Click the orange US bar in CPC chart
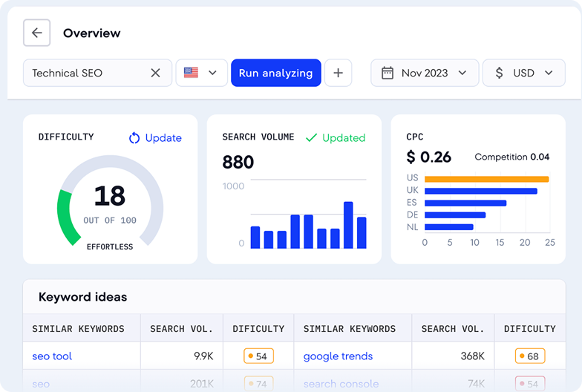The width and height of the screenshot is (582, 392). click(x=486, y=179)
